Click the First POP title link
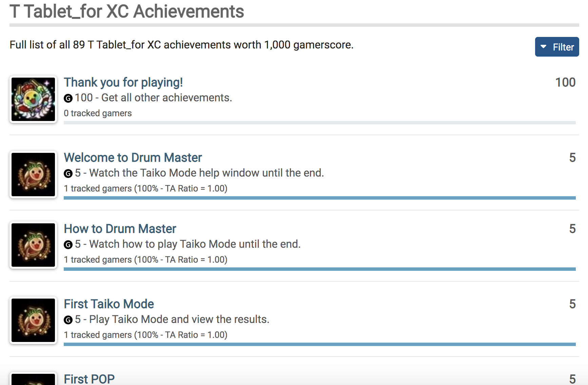The width and height of the screenshot is (588, 385). tap(89, 378)
